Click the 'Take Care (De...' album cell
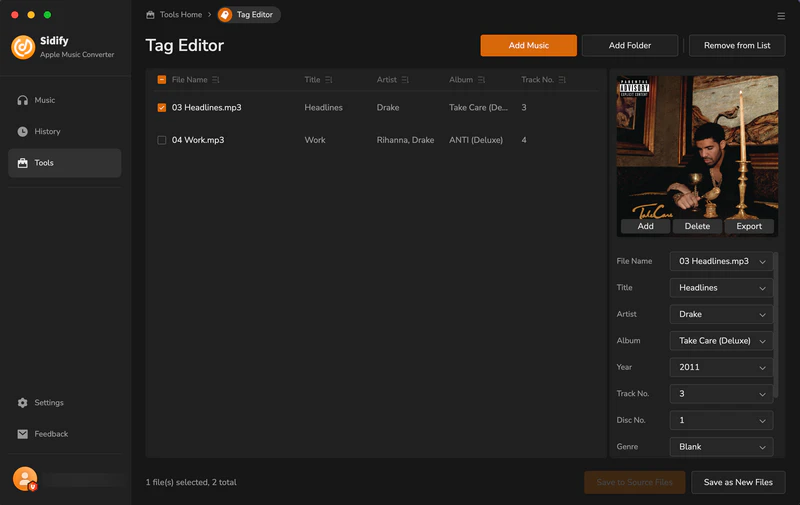 [x=478, y=108]
